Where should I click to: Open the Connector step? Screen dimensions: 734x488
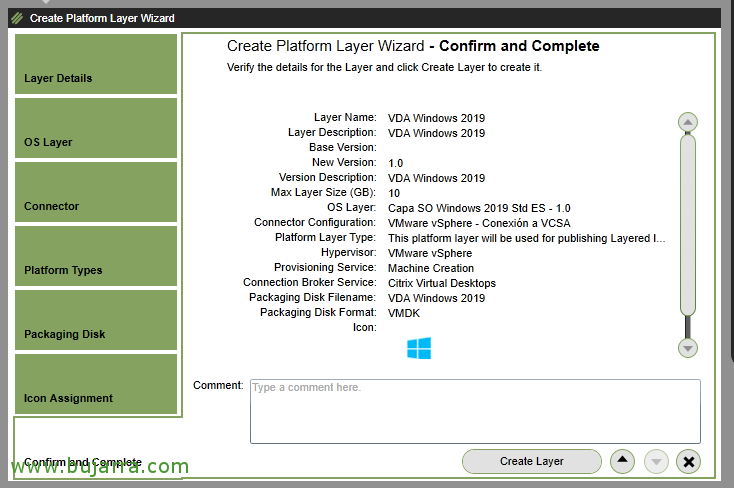point(96,192)
